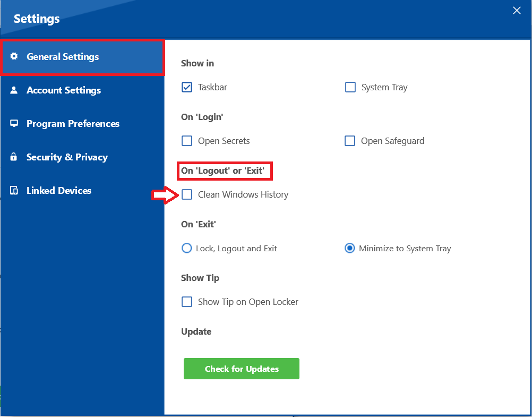Click the 'Show in' heading

(x=198, y=63)
